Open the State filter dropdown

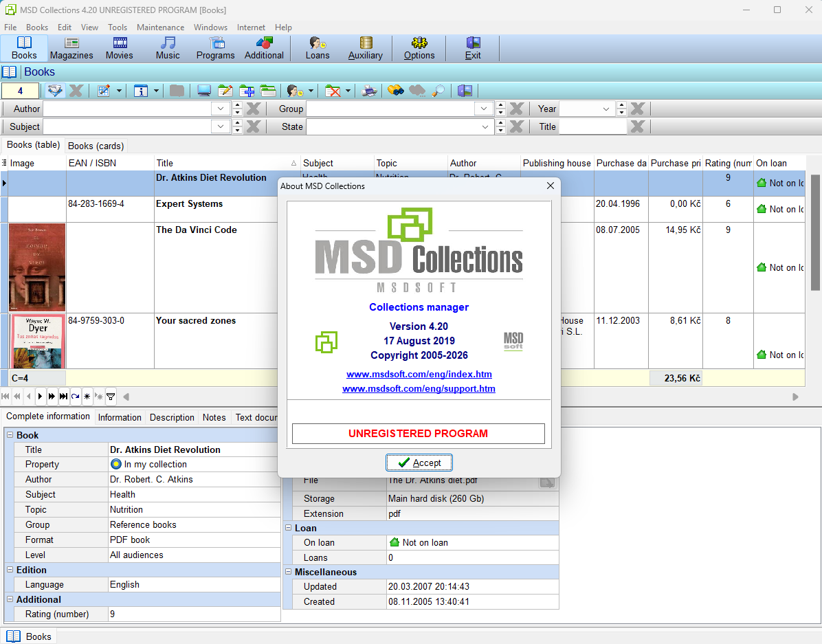click(485, 126)
